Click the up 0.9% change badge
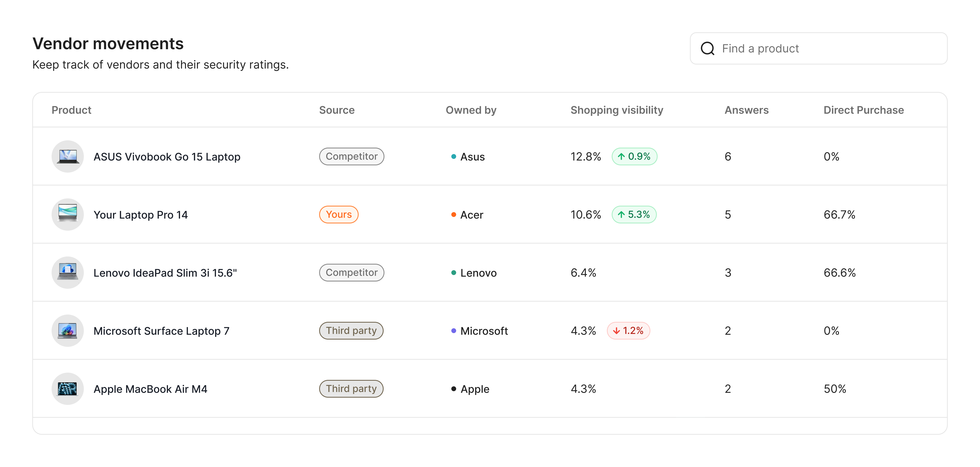The image size is (980, 467). point(634,156)
